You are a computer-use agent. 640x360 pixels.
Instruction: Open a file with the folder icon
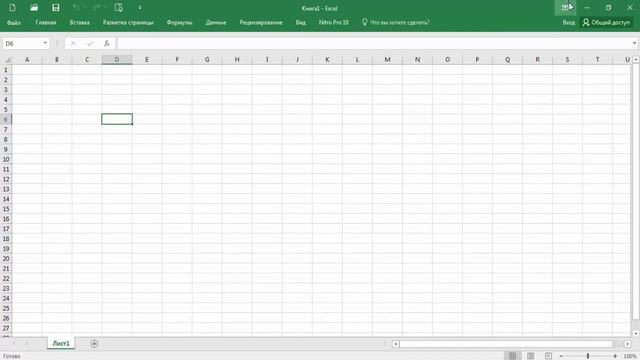point(34,7)
